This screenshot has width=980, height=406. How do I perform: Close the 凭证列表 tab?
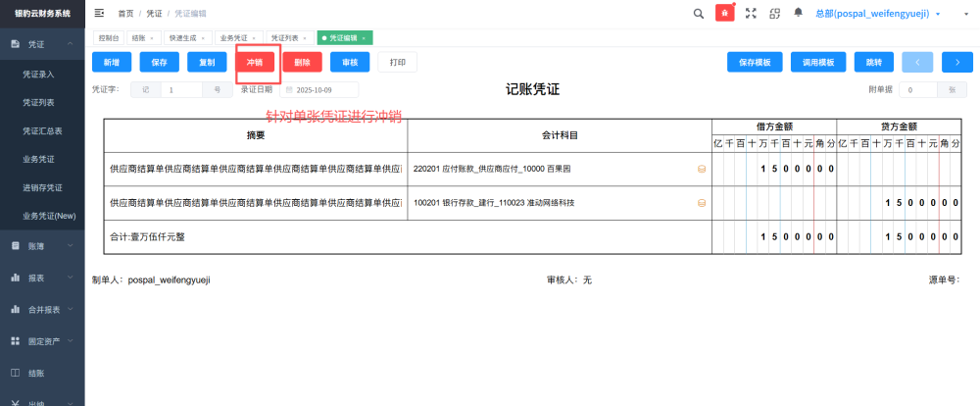coord(305,38)
